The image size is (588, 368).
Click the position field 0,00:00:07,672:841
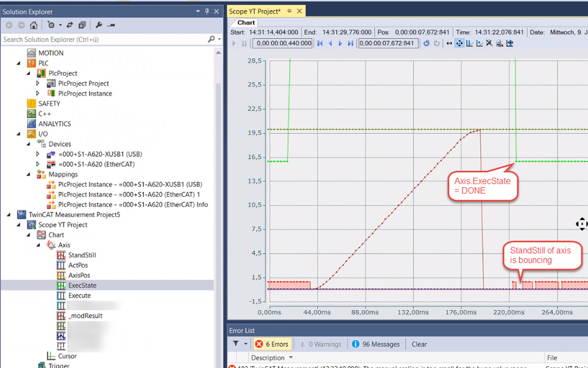[x=388, y=44]
